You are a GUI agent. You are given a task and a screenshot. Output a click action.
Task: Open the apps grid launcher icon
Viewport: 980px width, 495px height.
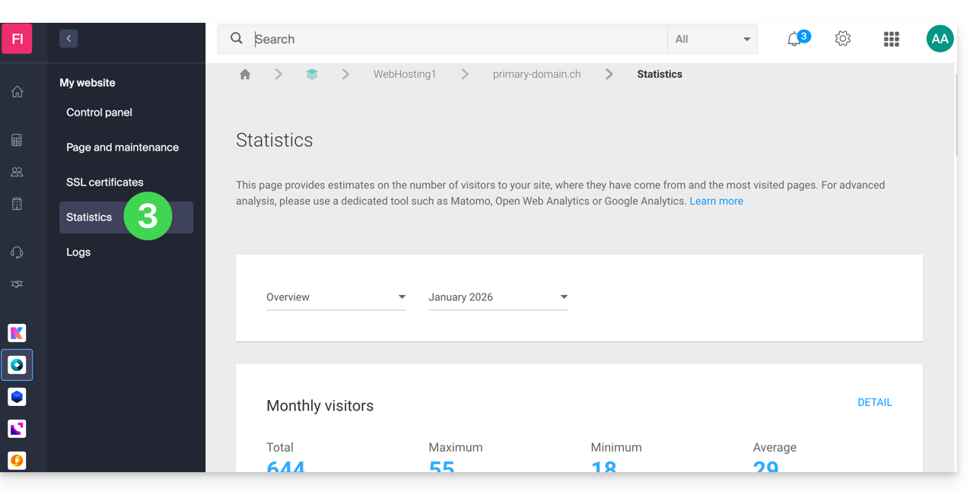pos(891,40)
